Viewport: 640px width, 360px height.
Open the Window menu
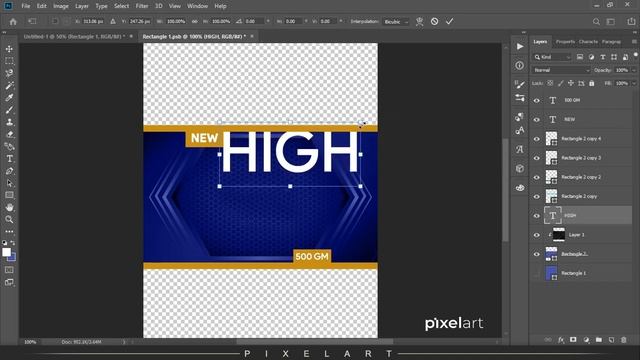(x=198, y=6)
